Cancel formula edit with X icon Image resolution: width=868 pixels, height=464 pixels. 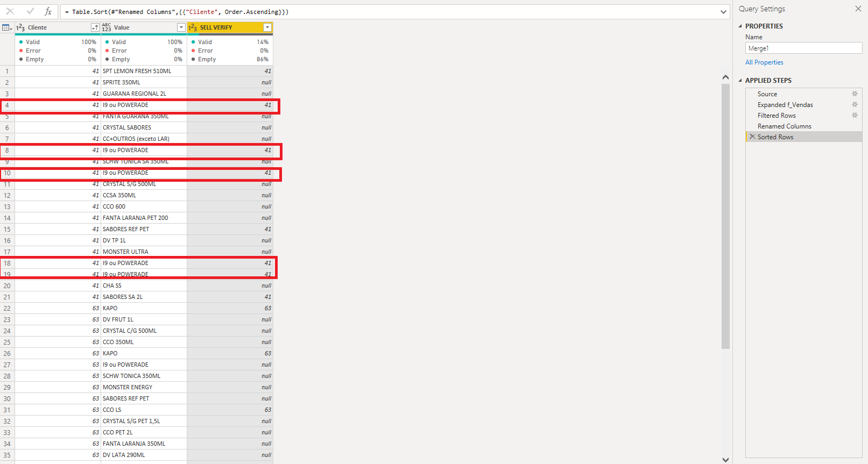coord(10,11)
